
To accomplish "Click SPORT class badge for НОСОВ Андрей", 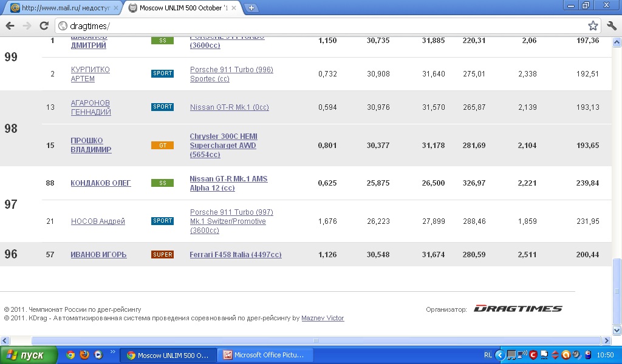I will coord(162,221).
